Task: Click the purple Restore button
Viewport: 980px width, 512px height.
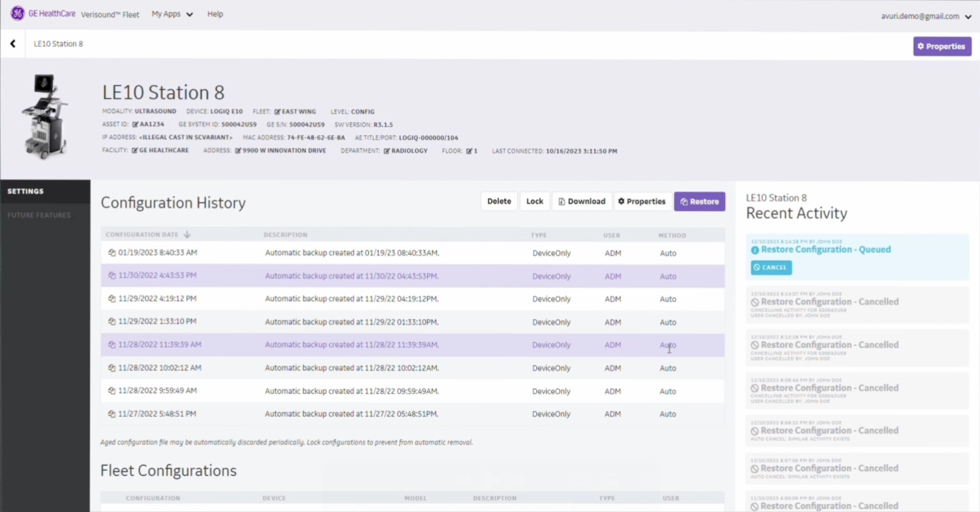Action: coord(699,201)
